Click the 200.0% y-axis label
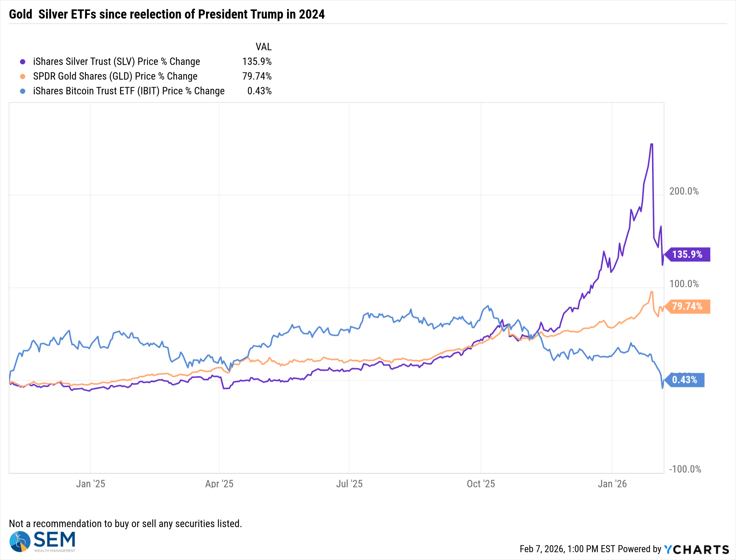Screen dimensions: 736x560 (x=684, y=191)
